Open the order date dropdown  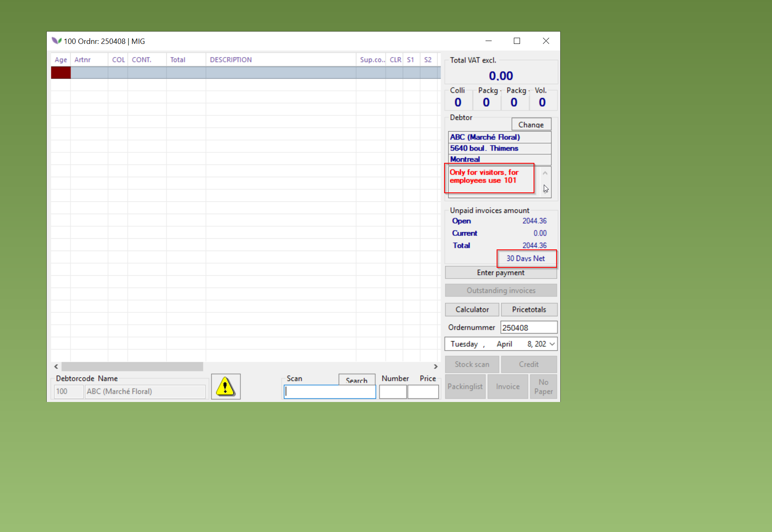[552, 344]
